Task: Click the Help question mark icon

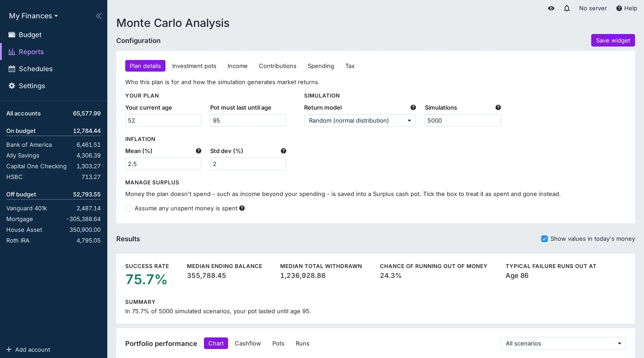Action: click(x=619, y=8)
